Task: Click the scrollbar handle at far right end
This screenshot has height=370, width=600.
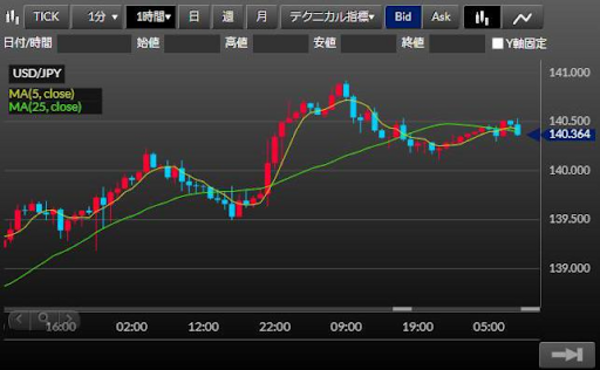Action: (530, 309)
